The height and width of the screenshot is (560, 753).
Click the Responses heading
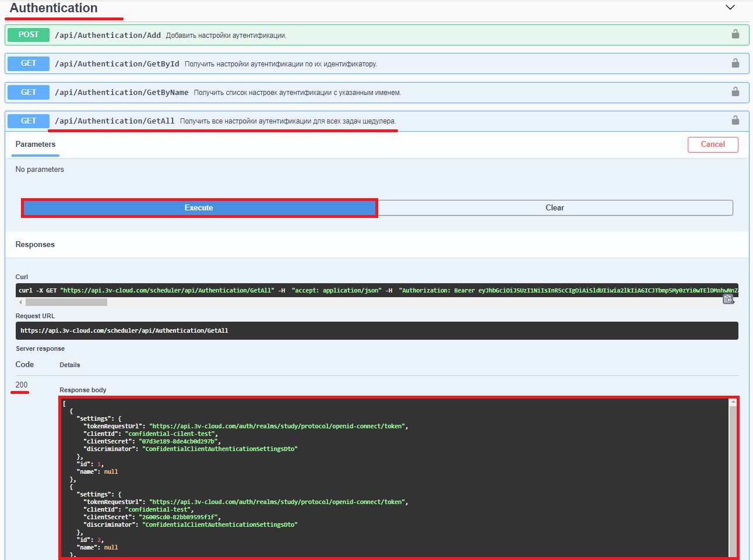click(35, 245)
